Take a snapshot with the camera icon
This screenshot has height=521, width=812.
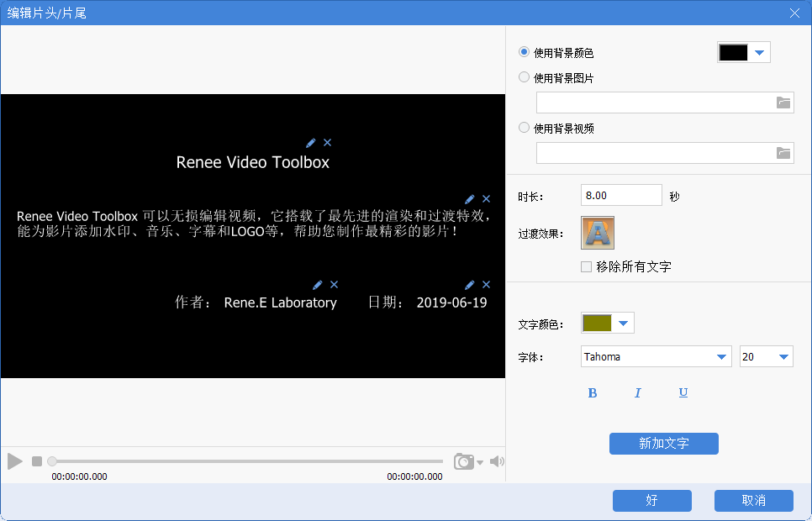(464, 461)
